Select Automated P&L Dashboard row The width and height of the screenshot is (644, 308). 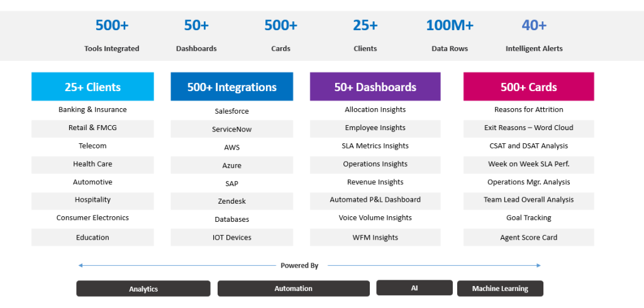click(x=375, y=200)
